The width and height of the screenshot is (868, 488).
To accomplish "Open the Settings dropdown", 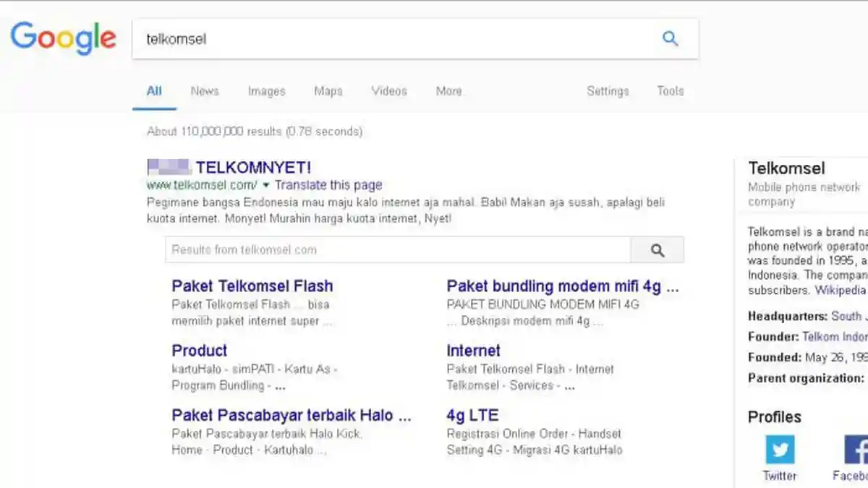I will click(x=608, y=91).
